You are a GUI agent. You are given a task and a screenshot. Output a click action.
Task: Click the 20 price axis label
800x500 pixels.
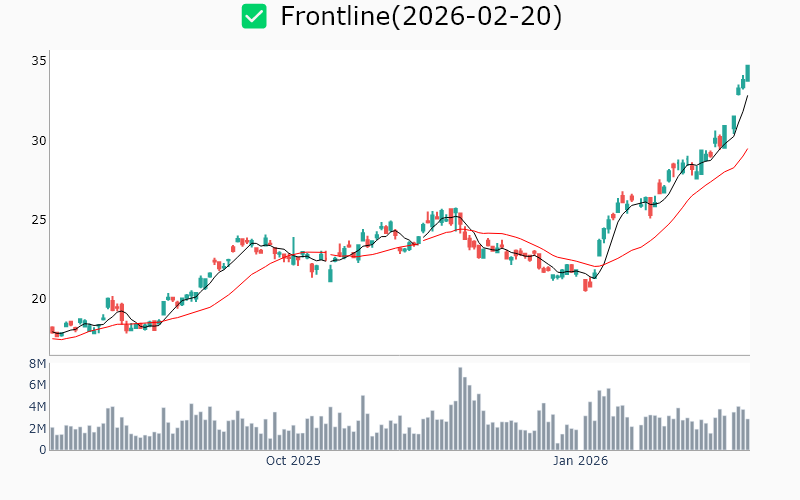[x=39, y=298]
